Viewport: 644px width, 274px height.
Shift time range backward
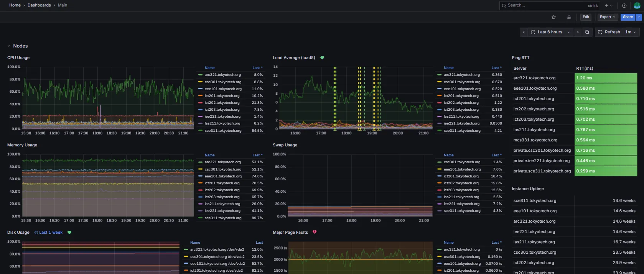point(524,32)
